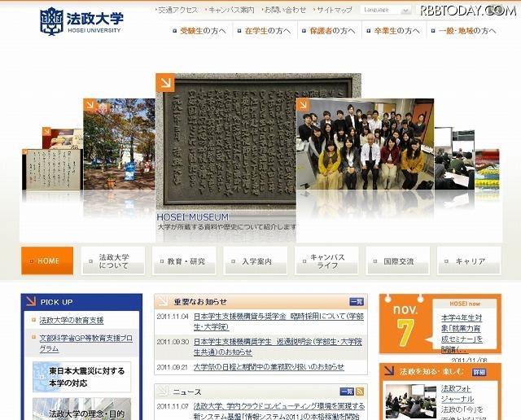521x420 pixels.
Task: Click the PICK UP arrow icon
Action: [x=31, y=301]
